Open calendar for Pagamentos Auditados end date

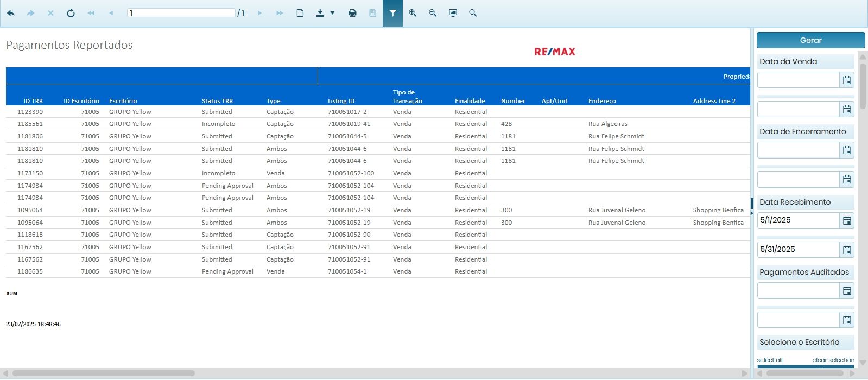pyautogui.click(x=847, y=320)
